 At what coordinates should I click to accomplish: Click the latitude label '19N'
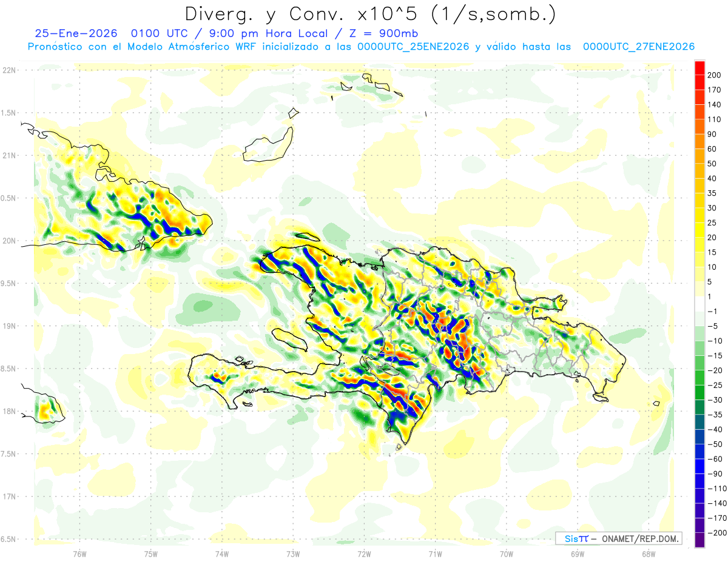point(8,326)
